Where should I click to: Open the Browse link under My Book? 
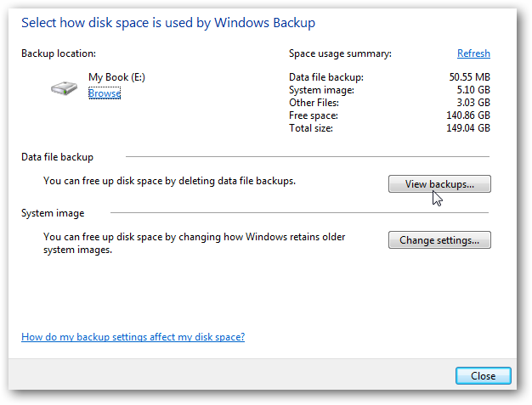coord(105,93)
